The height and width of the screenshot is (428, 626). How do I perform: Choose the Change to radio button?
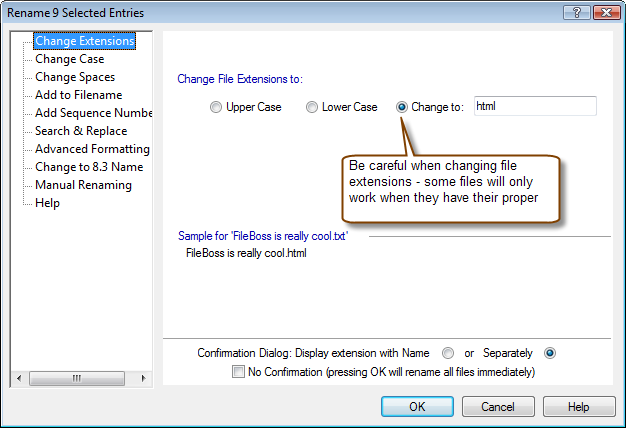[x=402, y=107]
